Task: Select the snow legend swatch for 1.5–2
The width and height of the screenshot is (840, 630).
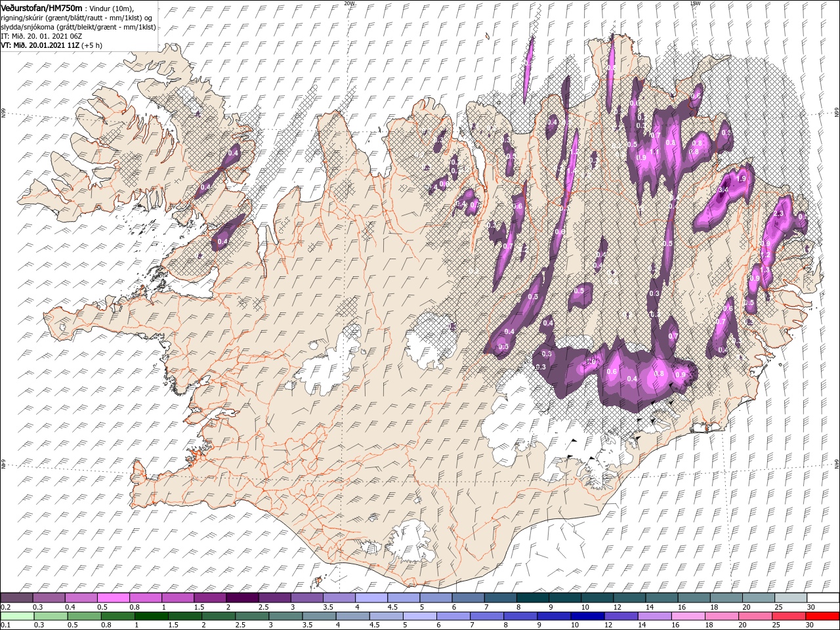Action: point(210,598)
